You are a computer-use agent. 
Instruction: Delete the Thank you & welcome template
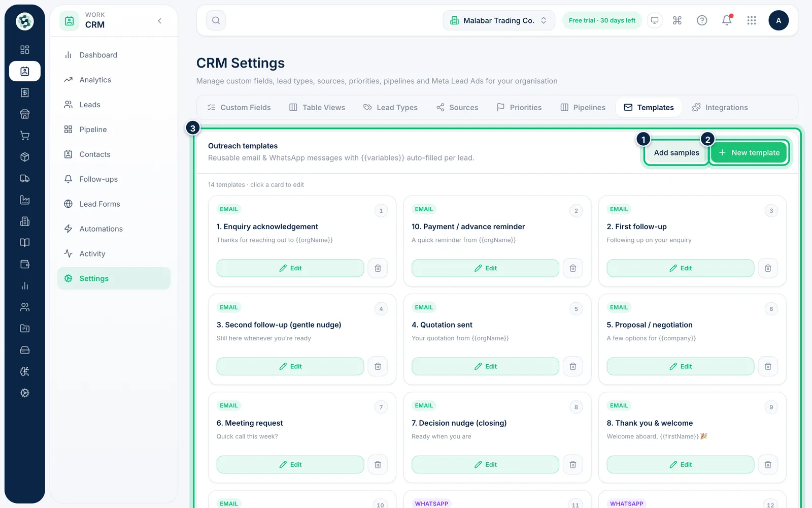coord(768,464)
